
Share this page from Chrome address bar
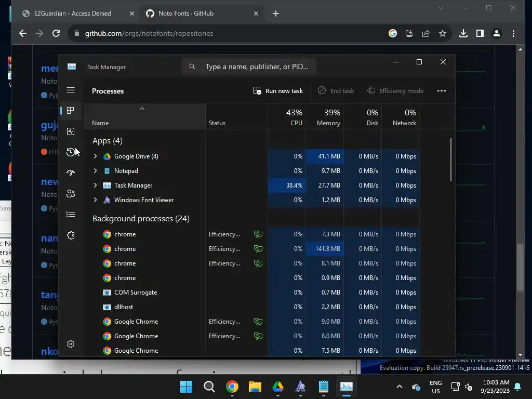[x=426, y=33]
